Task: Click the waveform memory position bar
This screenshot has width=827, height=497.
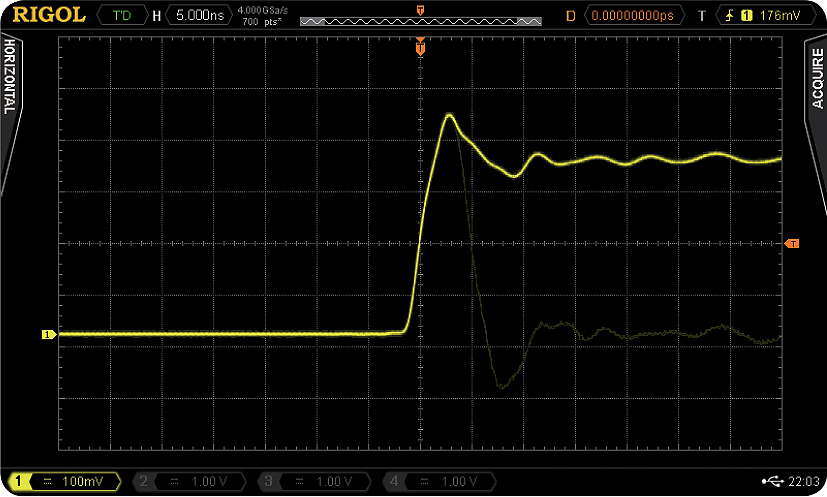Action: point(420,21)
